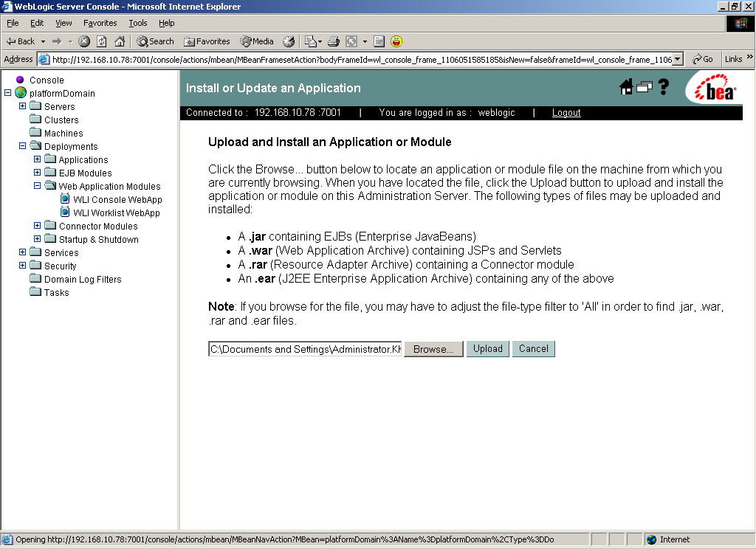
Task: Click the Tasks folder icon
Action: (35, 291)
